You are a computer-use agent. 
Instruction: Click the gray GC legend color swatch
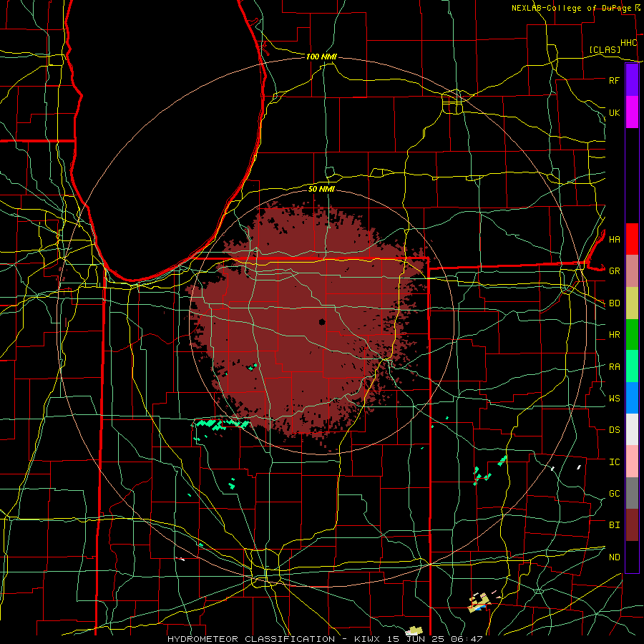pos(632,493)
